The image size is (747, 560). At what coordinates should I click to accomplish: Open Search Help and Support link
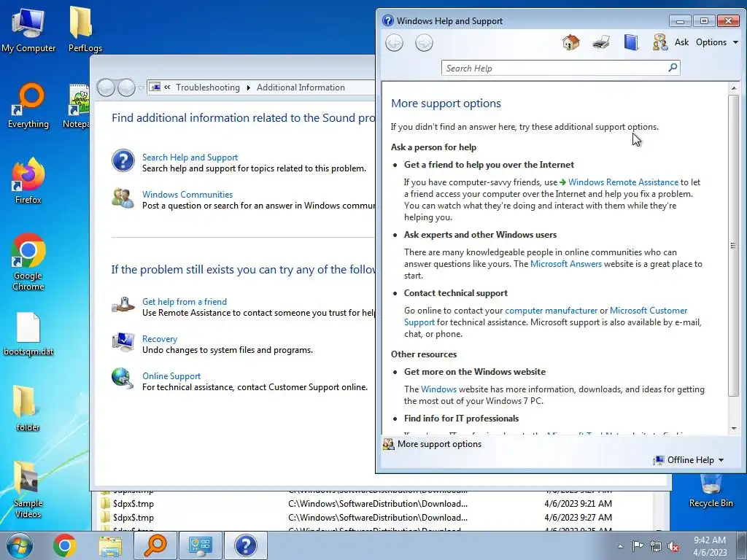(x=190, y=157)
